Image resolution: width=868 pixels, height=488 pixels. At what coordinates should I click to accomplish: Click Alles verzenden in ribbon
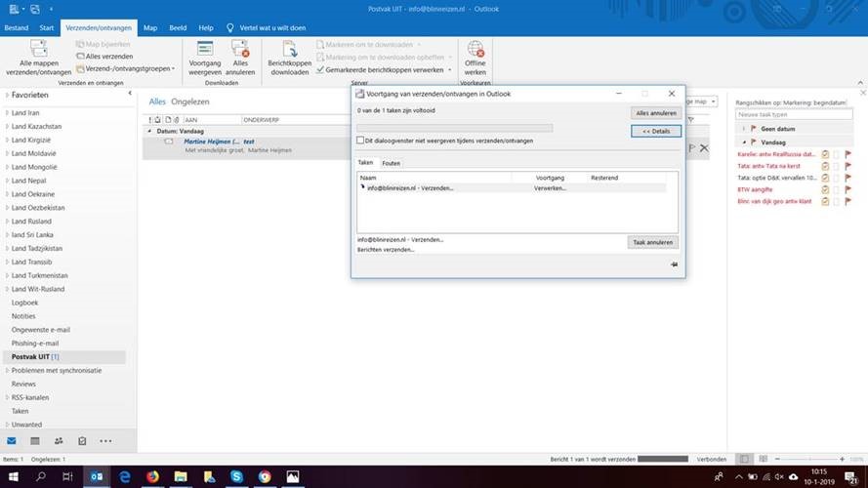[x=104, y=57]
